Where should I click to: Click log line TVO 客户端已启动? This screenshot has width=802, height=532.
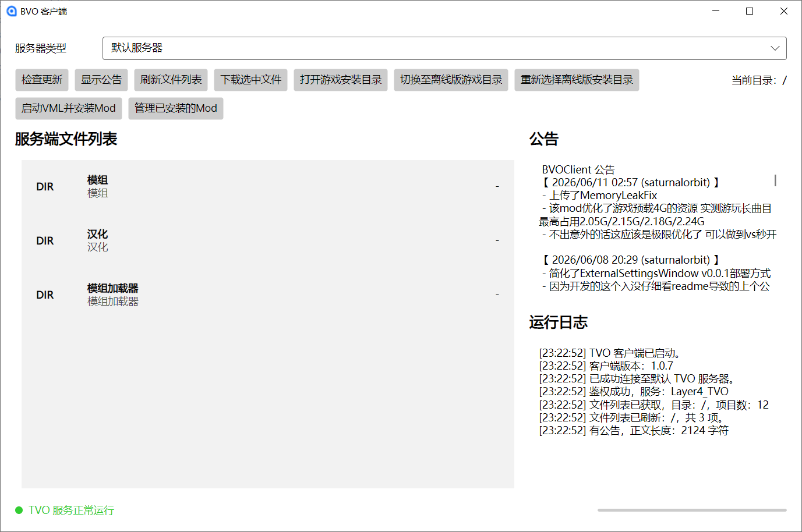pyautogui.click(x=610, y=353)
